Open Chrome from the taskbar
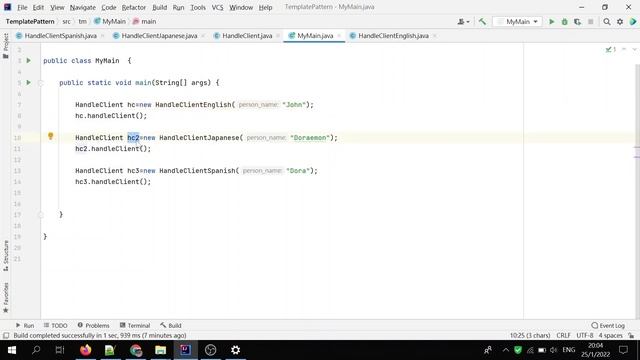 pyautogui.click(x=136, y=350)
